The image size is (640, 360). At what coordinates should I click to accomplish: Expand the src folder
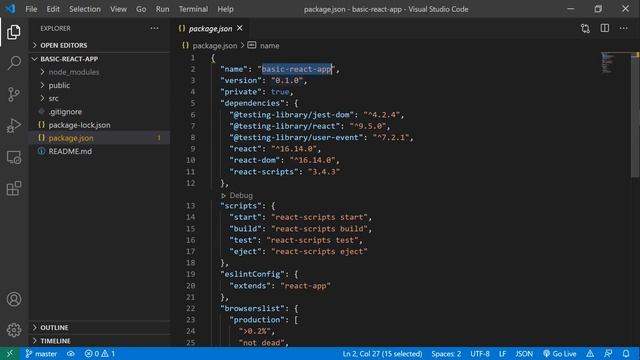tap(99, 98)
